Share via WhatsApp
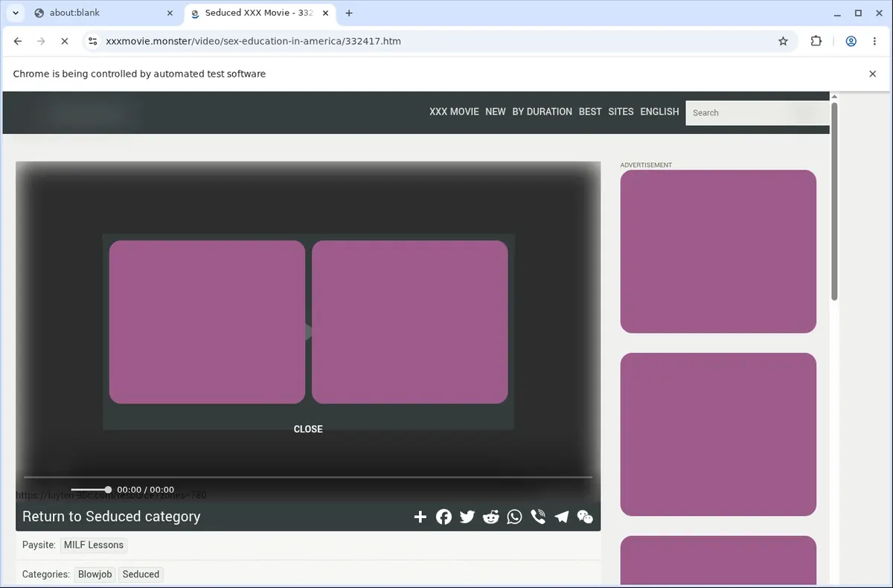 tap(514, 517)
